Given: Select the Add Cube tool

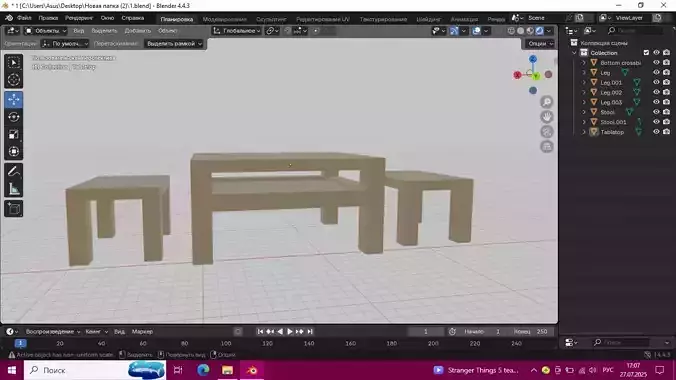Looking at the screenshot, I should point(14,209).
